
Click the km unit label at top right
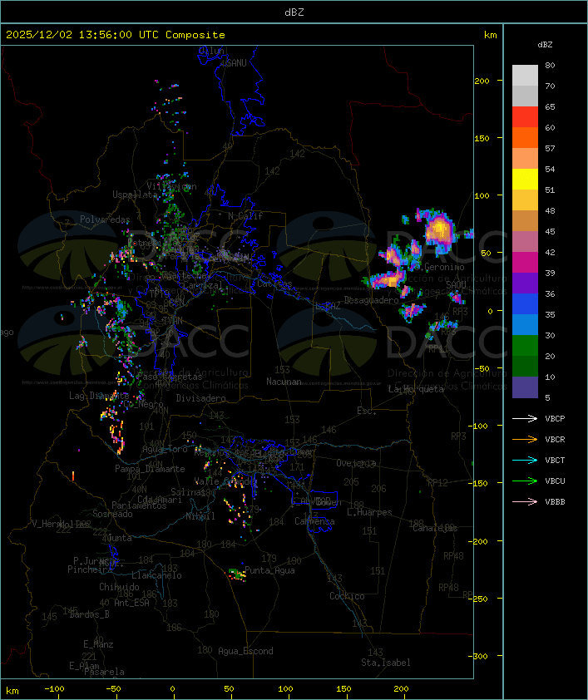click(490, 35)
